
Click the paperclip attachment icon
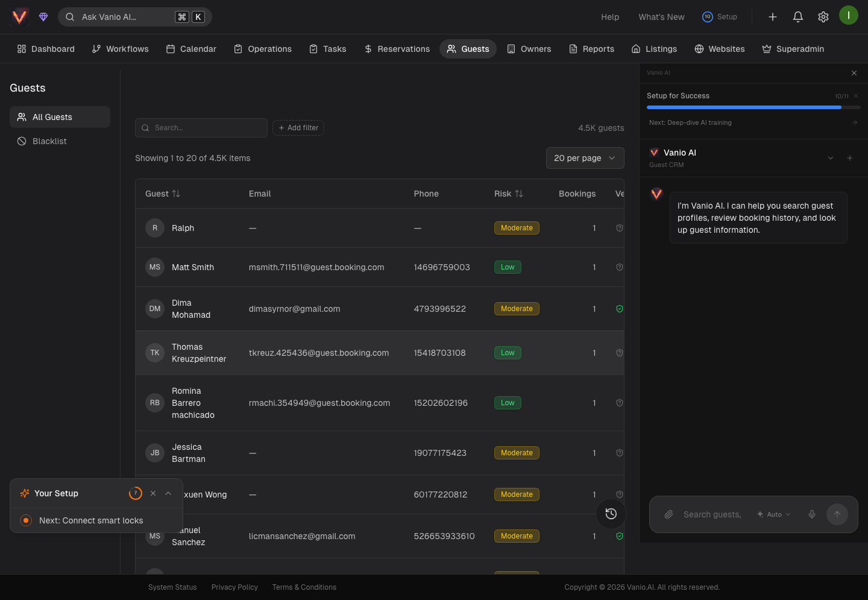pyautogui.click(x=668, y=514)
